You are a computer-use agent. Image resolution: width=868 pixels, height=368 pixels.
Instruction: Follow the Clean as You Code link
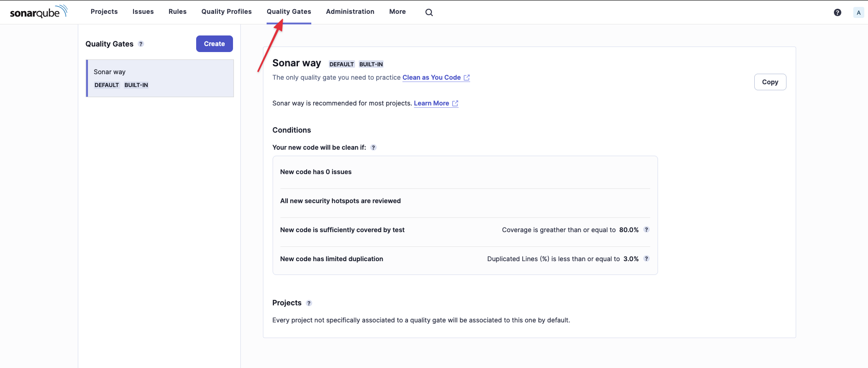point(431,77)
